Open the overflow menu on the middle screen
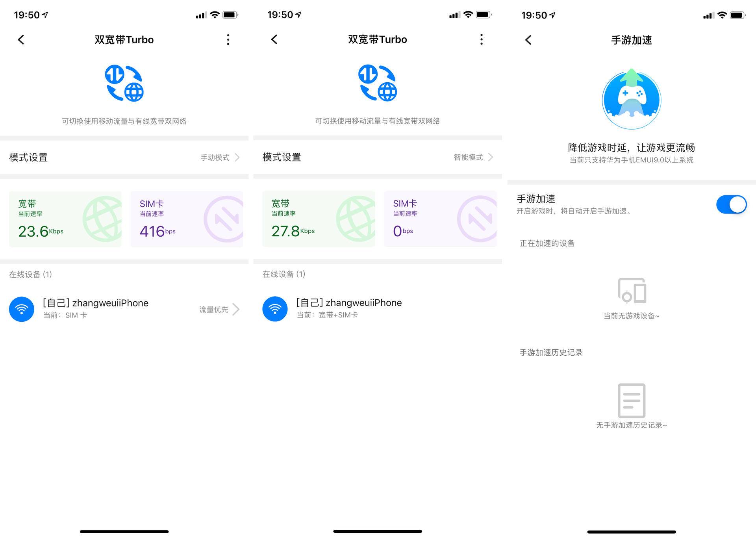 pyautogui.click(x=481, y=39)
